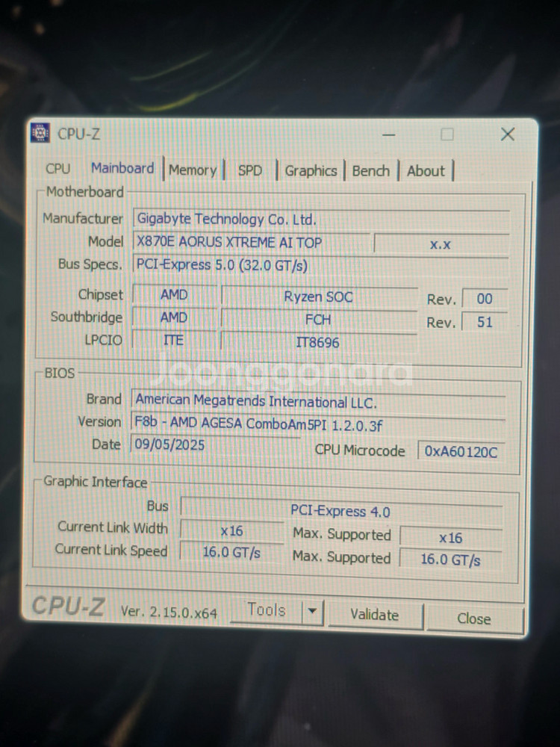560x747 pixels.
Task: Switch to the CPU tab
Action: pos(57,170)
